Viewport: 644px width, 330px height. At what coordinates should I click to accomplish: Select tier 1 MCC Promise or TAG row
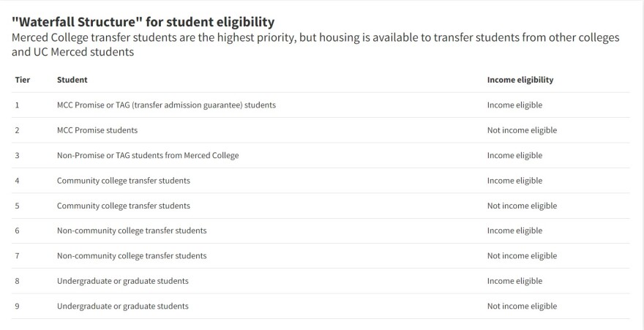pyautogui.click(x=321, y=105)
